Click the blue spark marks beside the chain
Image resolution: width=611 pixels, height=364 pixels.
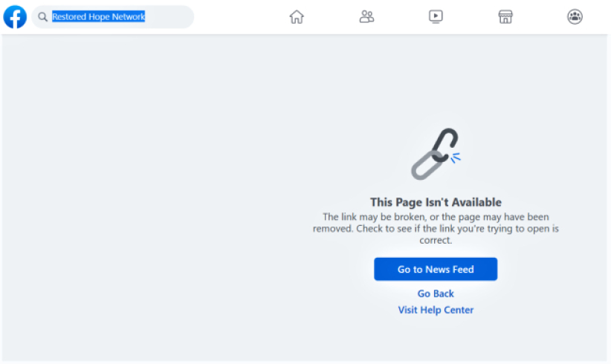coord(456,157)
